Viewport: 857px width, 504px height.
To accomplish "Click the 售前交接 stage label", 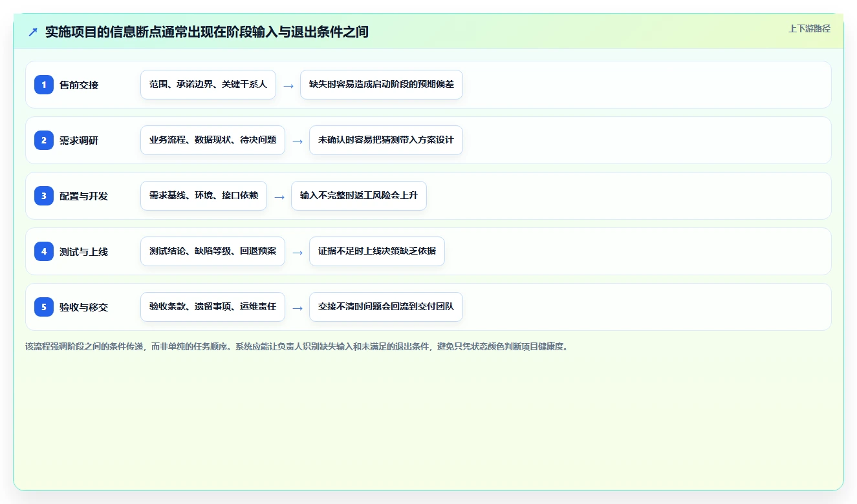I will [79, 85].
